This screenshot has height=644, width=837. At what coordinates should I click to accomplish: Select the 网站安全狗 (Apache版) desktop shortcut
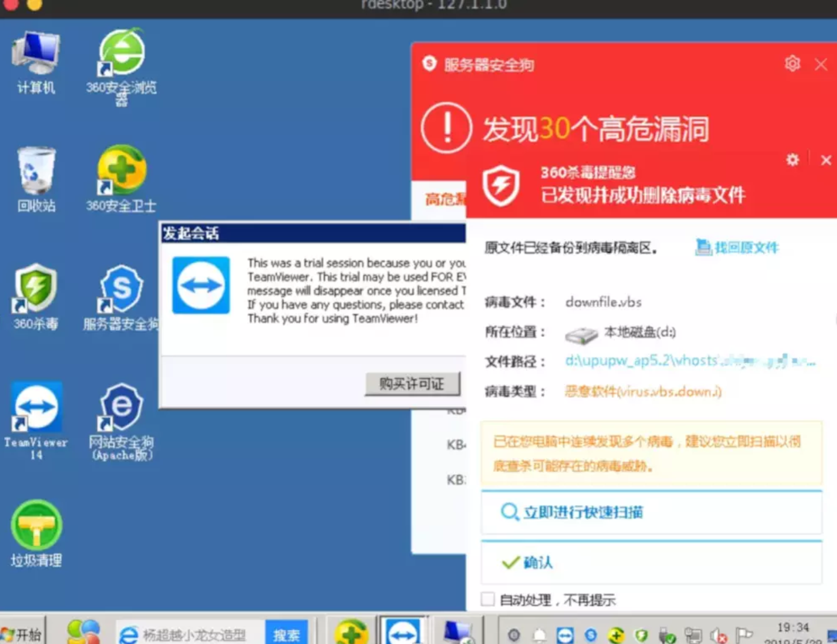tap(121, 422)
